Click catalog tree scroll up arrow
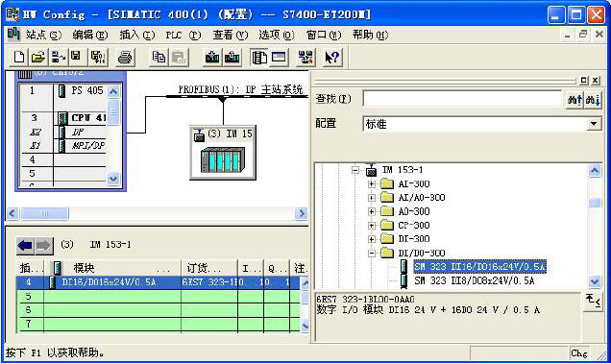The width and height of the screenshot is (611, 364). [x=595, y=170]
